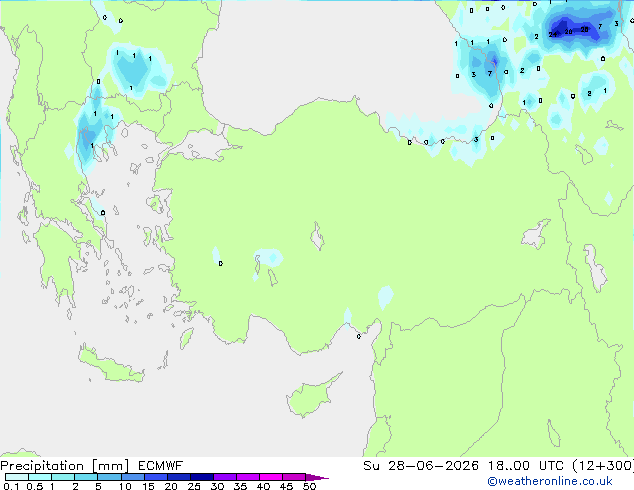
Task: Click the '18..00 UTC' time text
Action: [x=526, y=466]
